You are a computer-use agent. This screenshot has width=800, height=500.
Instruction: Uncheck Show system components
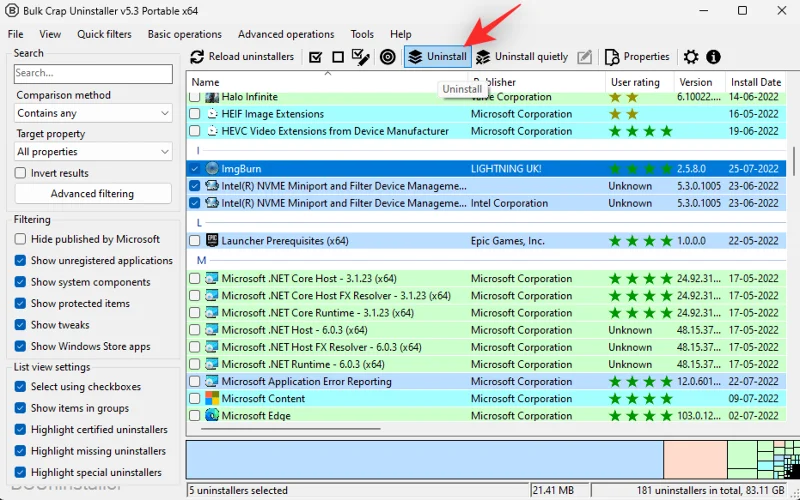tap(20, 282)
